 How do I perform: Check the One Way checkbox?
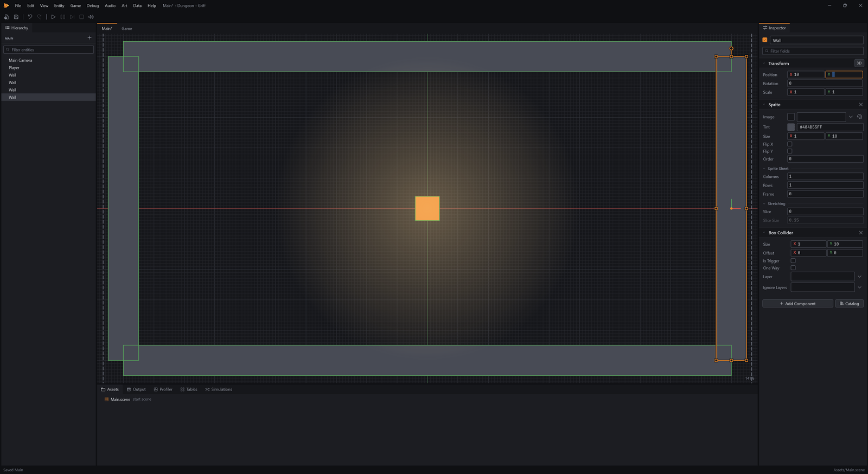tap(793, 268)
